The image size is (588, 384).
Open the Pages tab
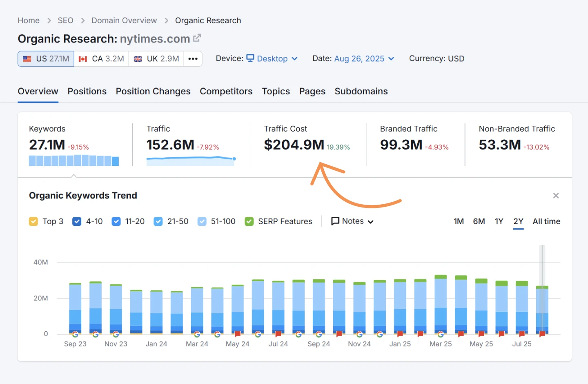(312, 92)
